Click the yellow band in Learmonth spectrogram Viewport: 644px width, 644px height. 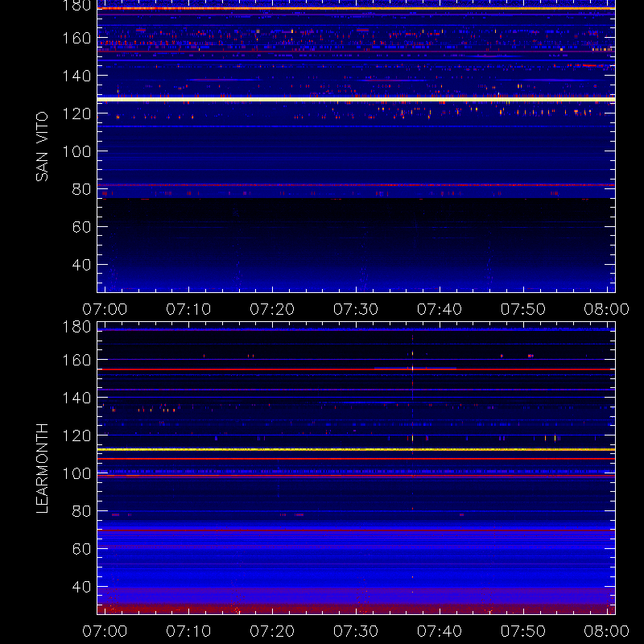(x=356, y=450)
